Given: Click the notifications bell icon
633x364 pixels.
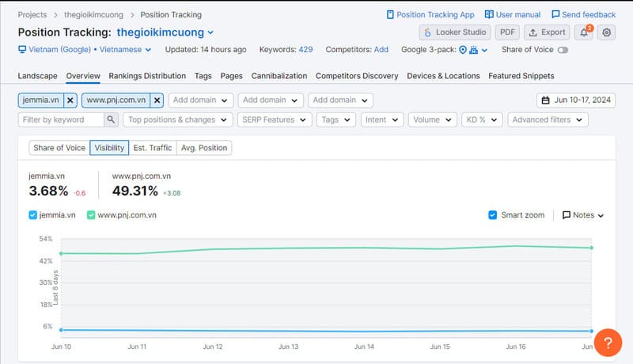Looking at the screenshot, I should pyautogui.click(x=585, y=32).
